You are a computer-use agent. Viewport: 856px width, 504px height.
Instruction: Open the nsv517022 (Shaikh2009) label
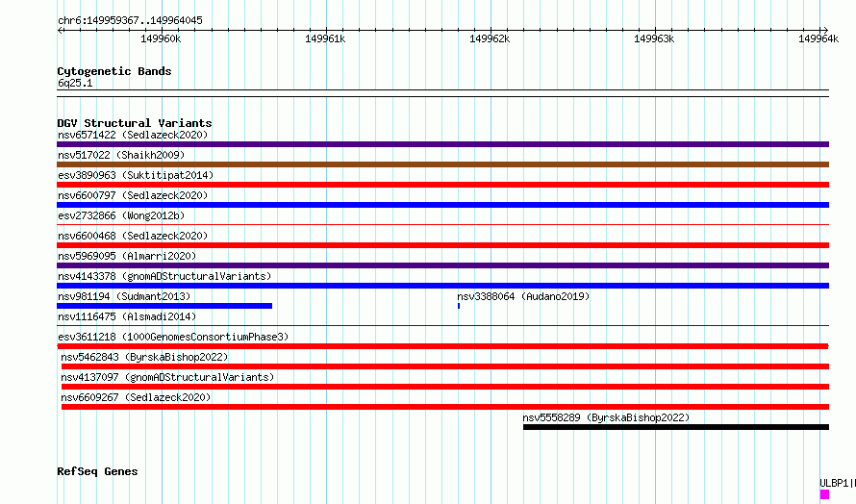pyautogui.click(x=121, y=155)
